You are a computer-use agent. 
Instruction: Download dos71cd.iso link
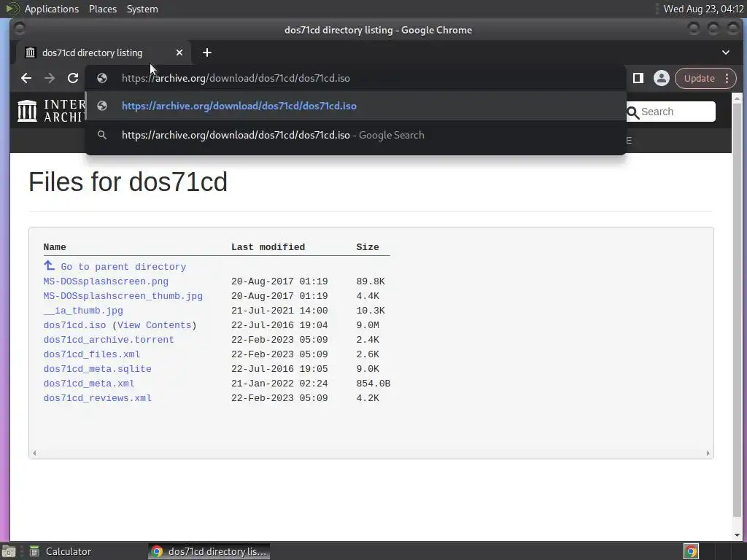click(x=75, y=325)
